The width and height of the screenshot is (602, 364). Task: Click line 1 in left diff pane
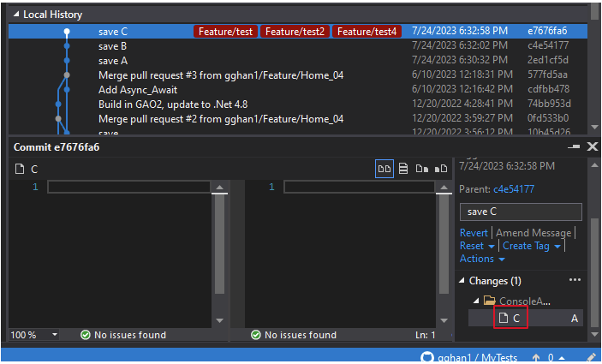coord(128,187)
